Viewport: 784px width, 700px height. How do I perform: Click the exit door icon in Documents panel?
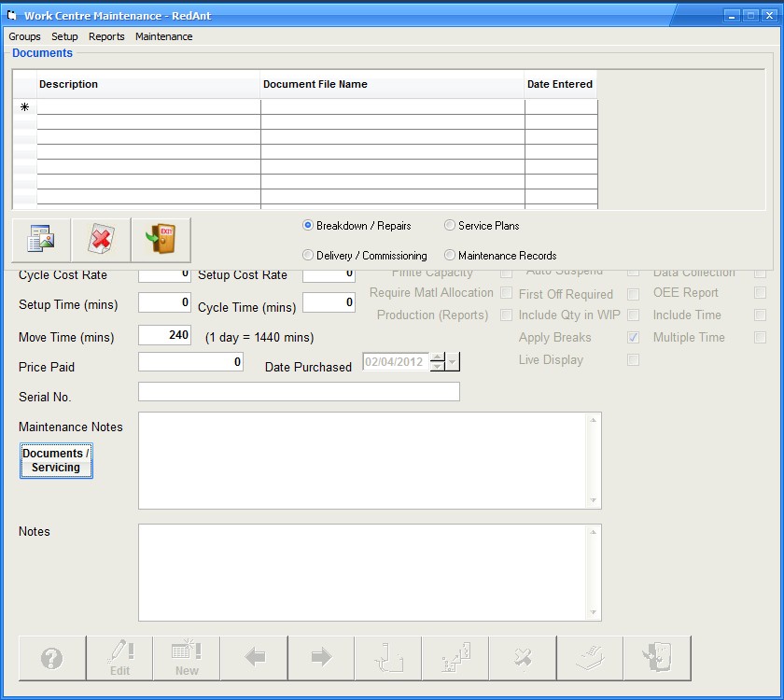(x=161, y=240)
